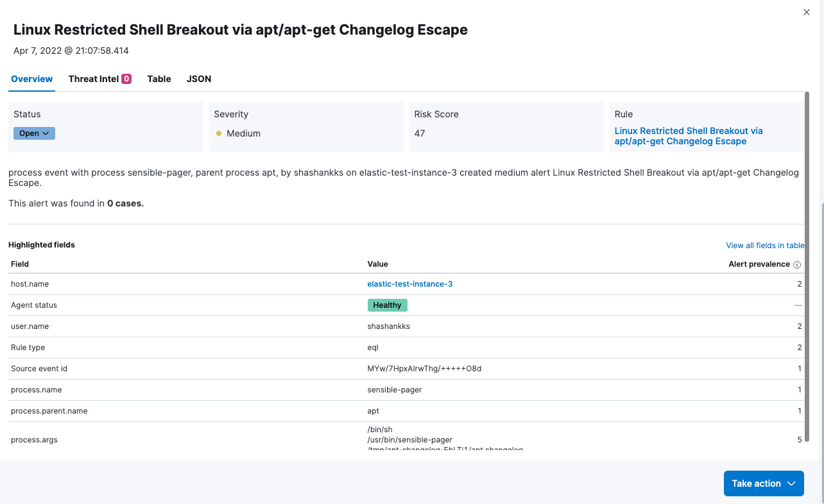The width and height of the screenshot is (824, 504).
Task: Switch to the Threat Intel tab
Action: pos(99,79)
